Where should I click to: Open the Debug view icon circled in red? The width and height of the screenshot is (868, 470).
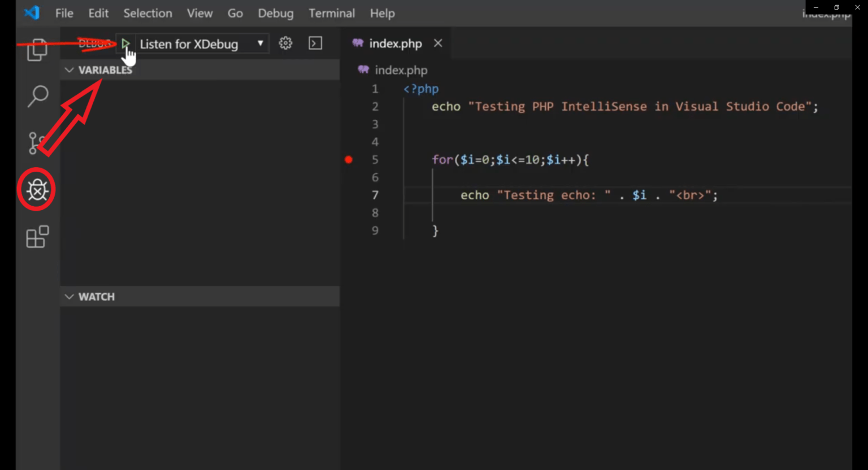(x=37, y=190)
